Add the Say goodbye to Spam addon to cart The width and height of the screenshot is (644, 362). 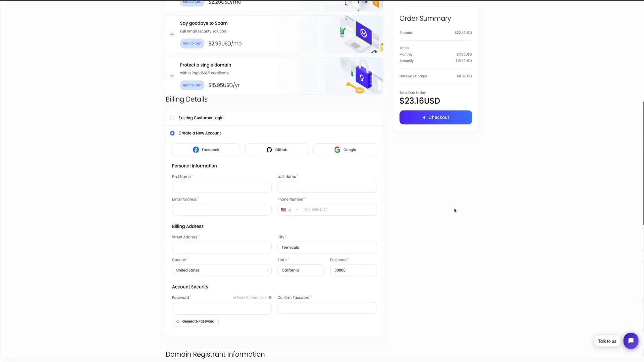(192, 44)
